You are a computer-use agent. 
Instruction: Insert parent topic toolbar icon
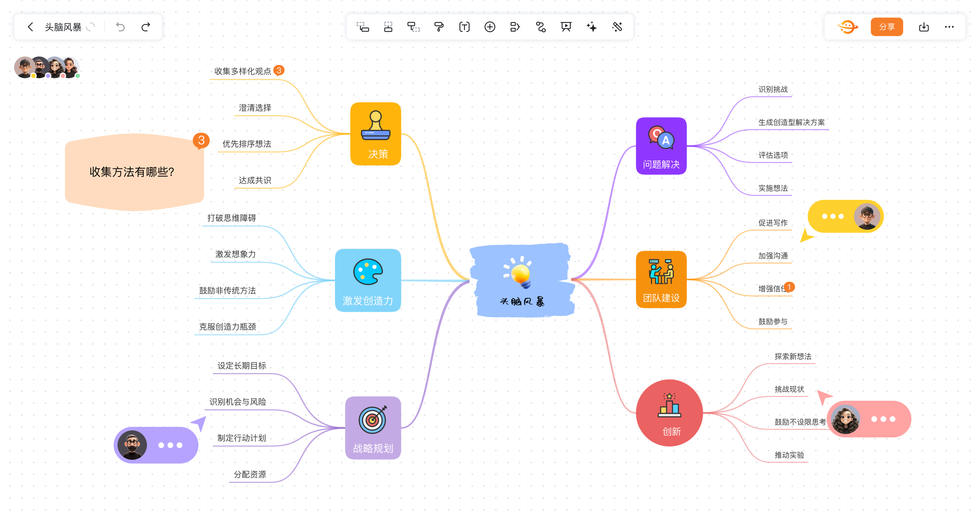coord(413,27)
